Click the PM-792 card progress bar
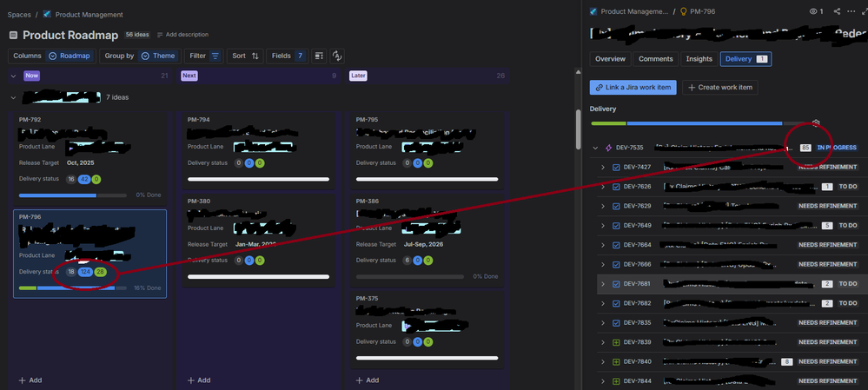This screenshot has width=868, height=390. [72, 195]
